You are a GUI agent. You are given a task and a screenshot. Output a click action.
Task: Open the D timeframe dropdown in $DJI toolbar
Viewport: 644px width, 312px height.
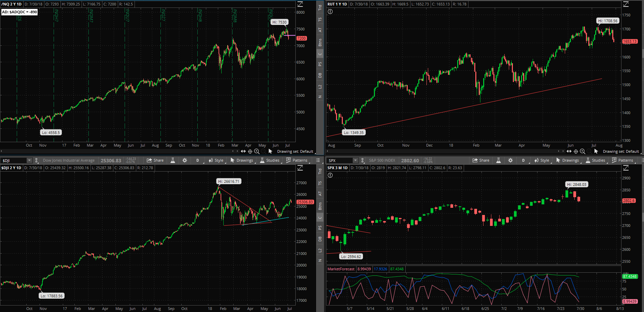pos(197,160)
